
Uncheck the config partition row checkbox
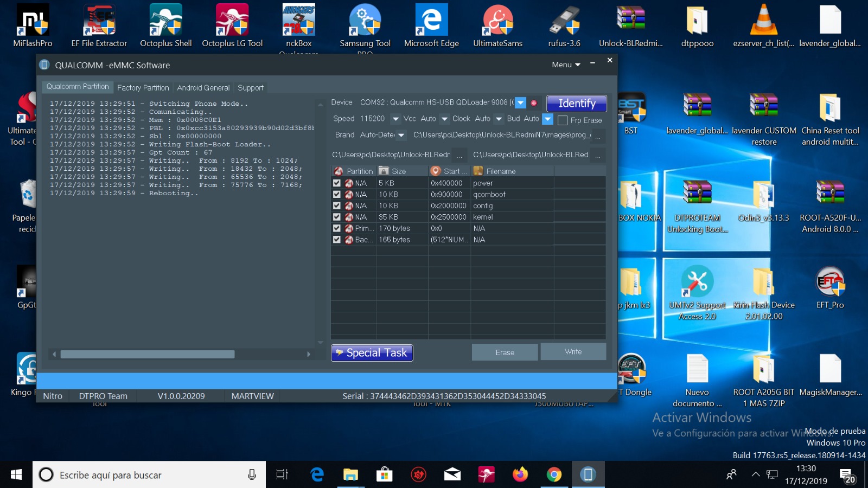coord(337,206)
